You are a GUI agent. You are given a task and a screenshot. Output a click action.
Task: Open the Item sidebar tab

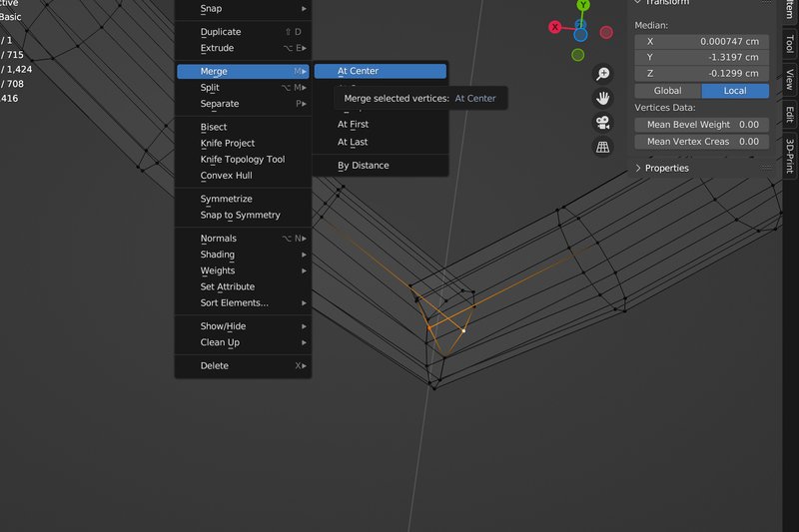tap(789, 9)
